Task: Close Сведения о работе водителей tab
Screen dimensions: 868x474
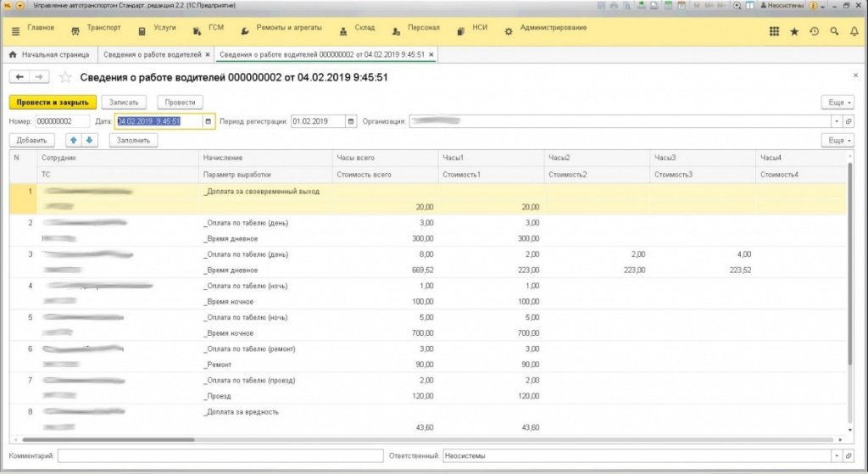Action: click(x=208, y=55)
